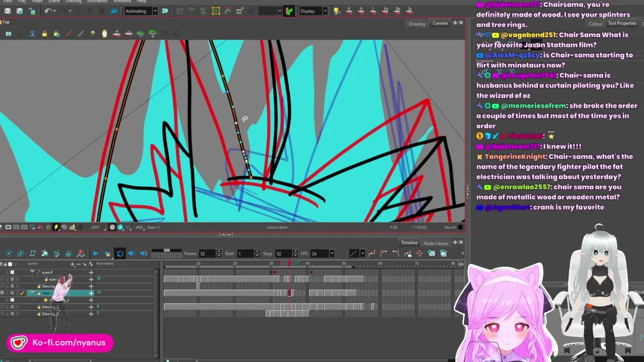Click the Stop frame input field

pyautogui.click(x=283, y=253)
